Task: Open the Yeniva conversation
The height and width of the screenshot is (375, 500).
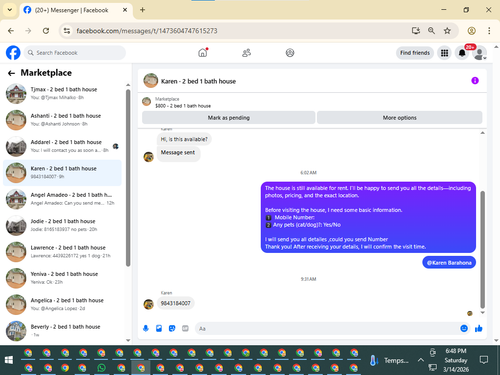Action: pyautogui.click(x=63, y=278)
